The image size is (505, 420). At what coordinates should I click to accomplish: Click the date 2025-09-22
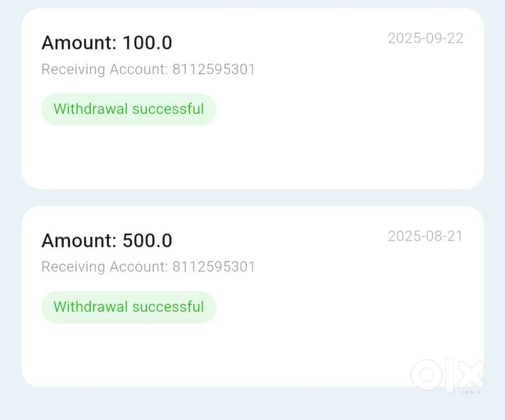click(425, 38)
